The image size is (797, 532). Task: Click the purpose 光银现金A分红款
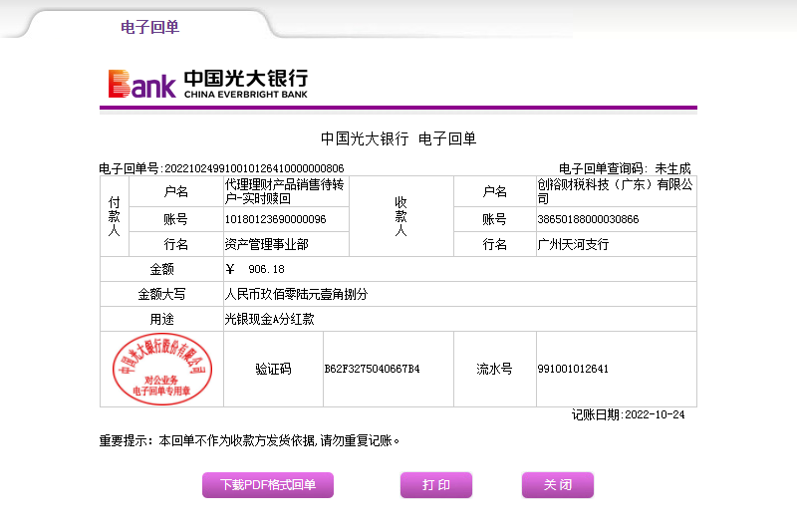(269, 319)
